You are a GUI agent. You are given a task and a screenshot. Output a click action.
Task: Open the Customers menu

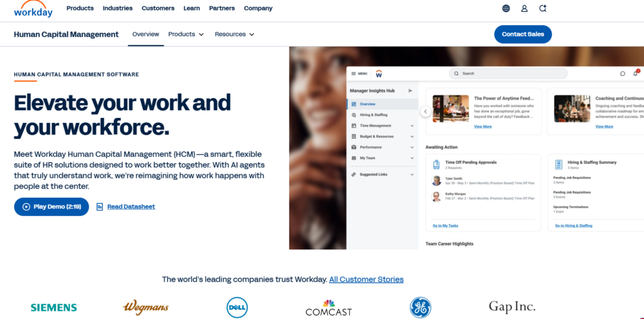(158, 8)
